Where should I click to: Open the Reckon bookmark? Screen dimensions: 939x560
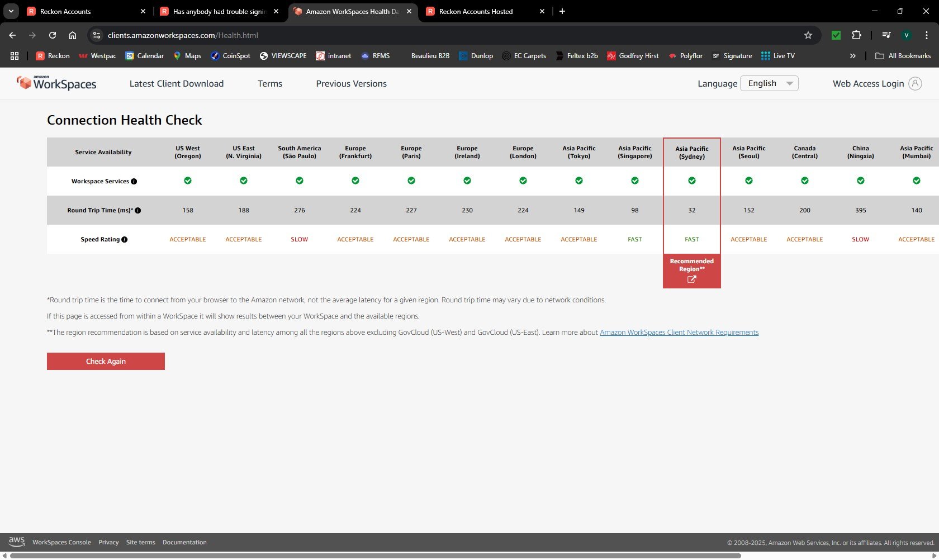point(53,56)
